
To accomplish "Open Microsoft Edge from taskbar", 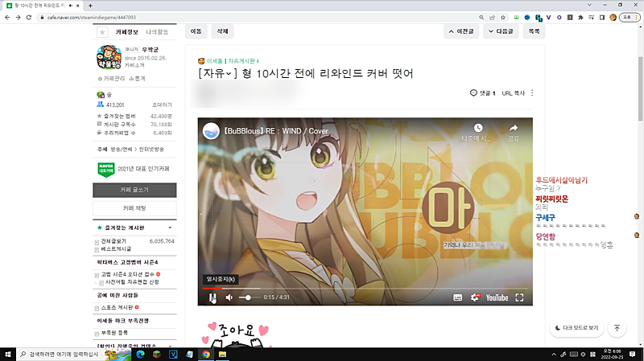I will click(x=140, y=354).
